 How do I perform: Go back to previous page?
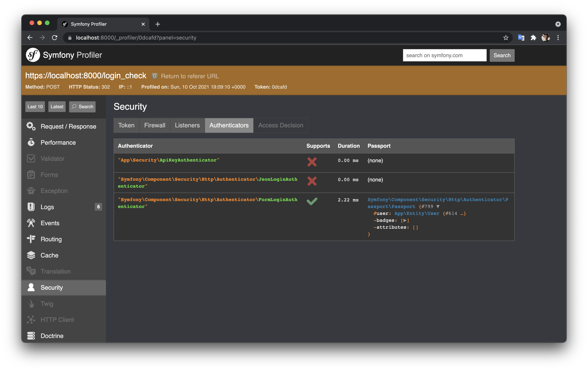(30, 38)
